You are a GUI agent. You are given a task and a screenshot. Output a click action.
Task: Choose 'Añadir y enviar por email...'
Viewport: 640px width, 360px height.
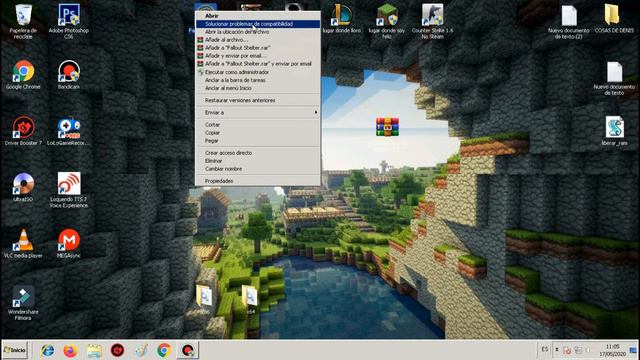coord(258,56)
